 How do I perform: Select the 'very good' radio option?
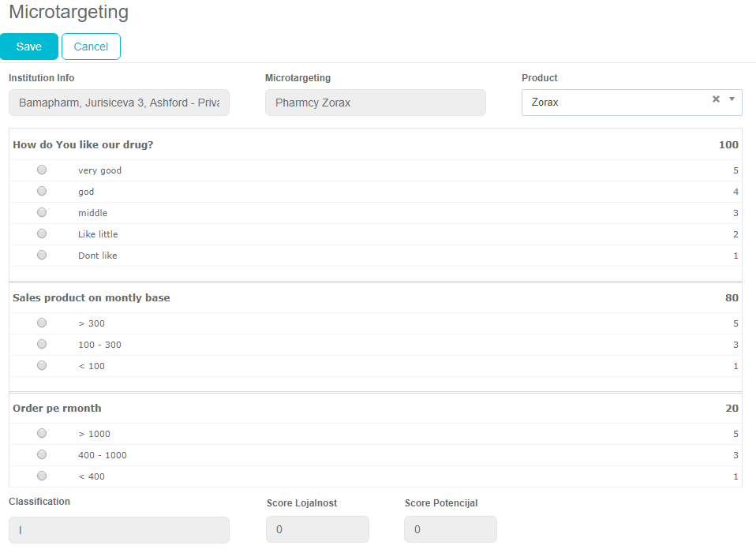pyautogui.click(x=42, y=170)
